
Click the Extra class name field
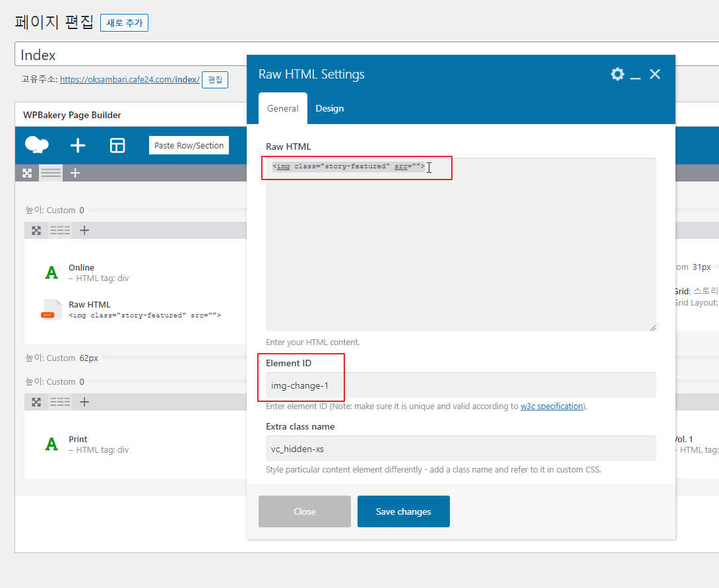[x=461, y=449]
